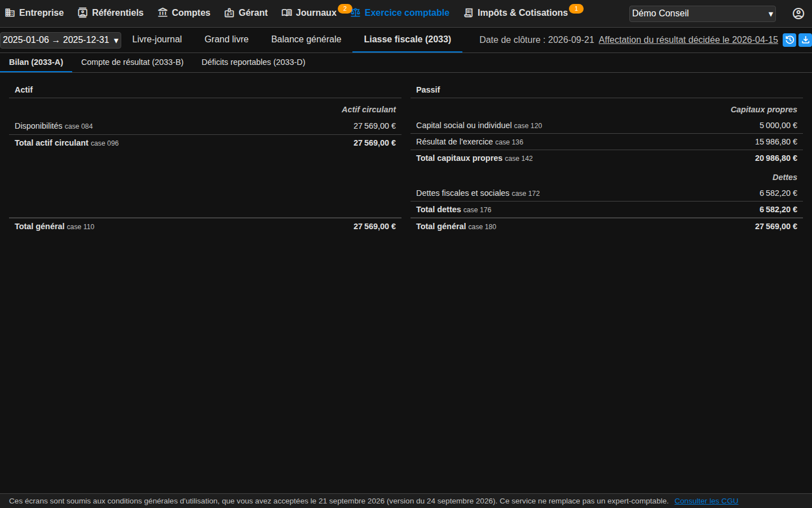Image resolution: width=812 pixels, height=508 pixels.
Task: Select the 20 986,80 € equity total
Action: (x=776, y=158)
